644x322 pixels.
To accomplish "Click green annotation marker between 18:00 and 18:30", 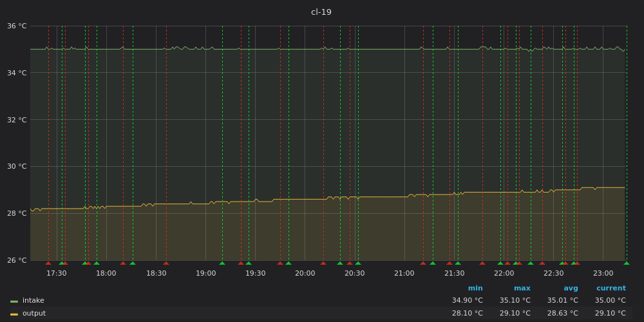I will [x=133, y=263].
